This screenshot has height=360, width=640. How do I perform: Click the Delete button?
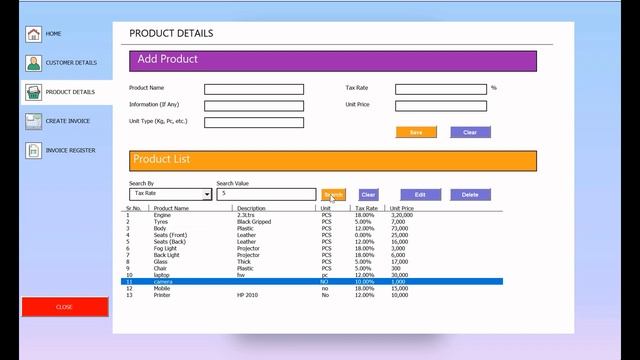point(470,195)
